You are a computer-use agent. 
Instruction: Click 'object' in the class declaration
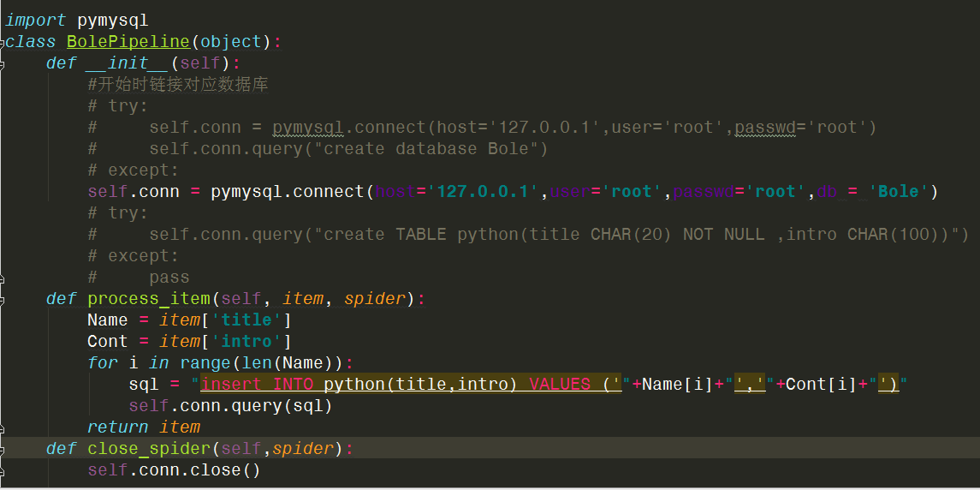click(230, 43)
